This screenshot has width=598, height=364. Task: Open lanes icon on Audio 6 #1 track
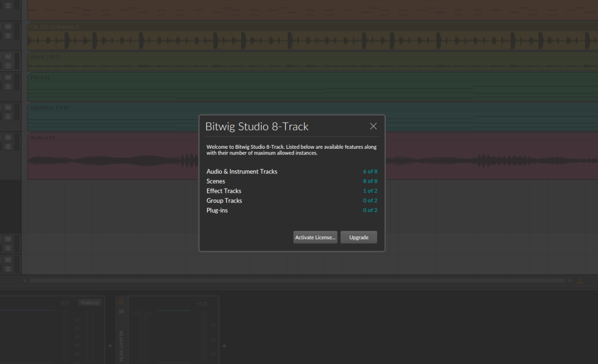(x=8, y=147)
